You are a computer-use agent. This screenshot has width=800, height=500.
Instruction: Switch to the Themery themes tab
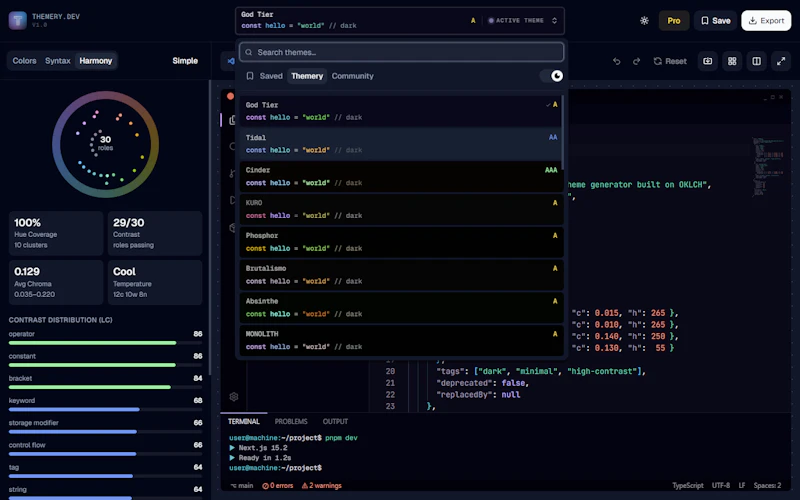pos(307,76)
